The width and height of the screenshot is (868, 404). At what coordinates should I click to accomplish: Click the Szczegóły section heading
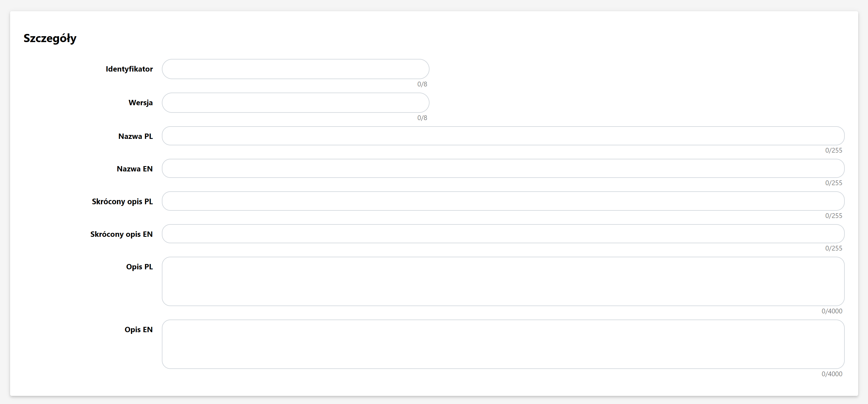tap(50, 38)
